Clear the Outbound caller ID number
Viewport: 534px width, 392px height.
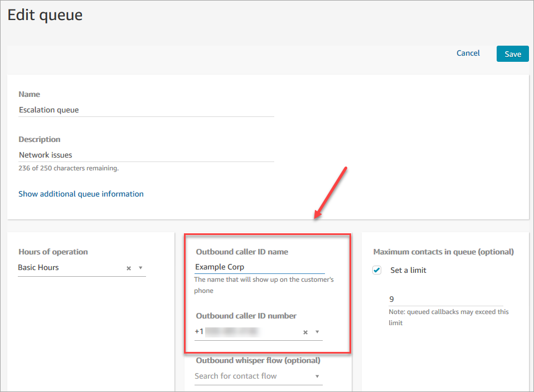tap(305, 332)
